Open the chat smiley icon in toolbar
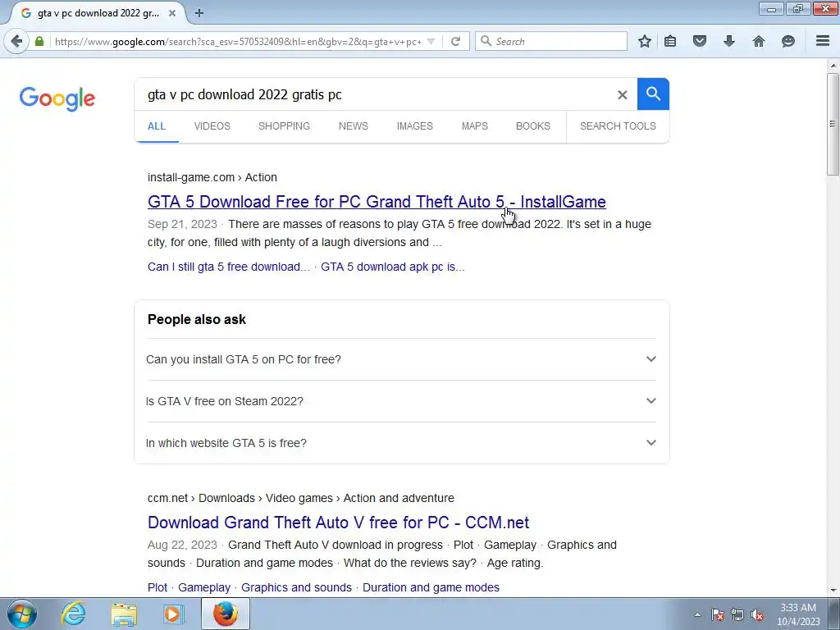 [787, 41]
